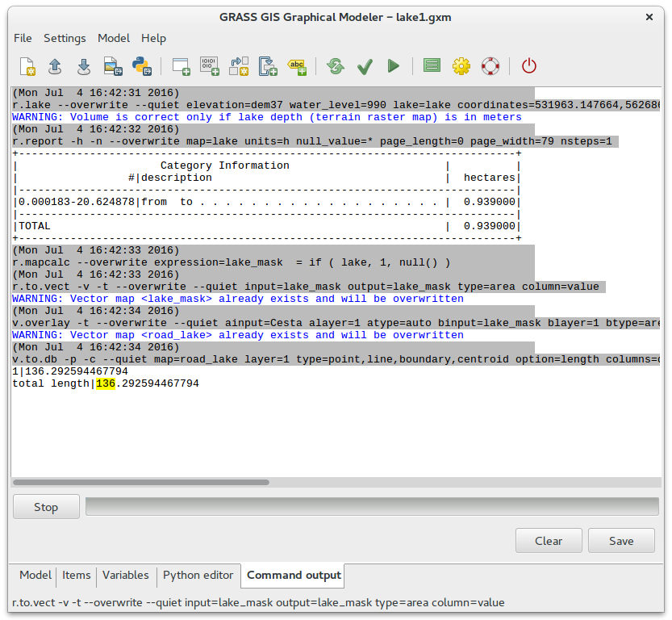Click the r.mapcalc expression line
This screenshot has height=620, width=672.
pyautogui.click(x=232, y=262)
